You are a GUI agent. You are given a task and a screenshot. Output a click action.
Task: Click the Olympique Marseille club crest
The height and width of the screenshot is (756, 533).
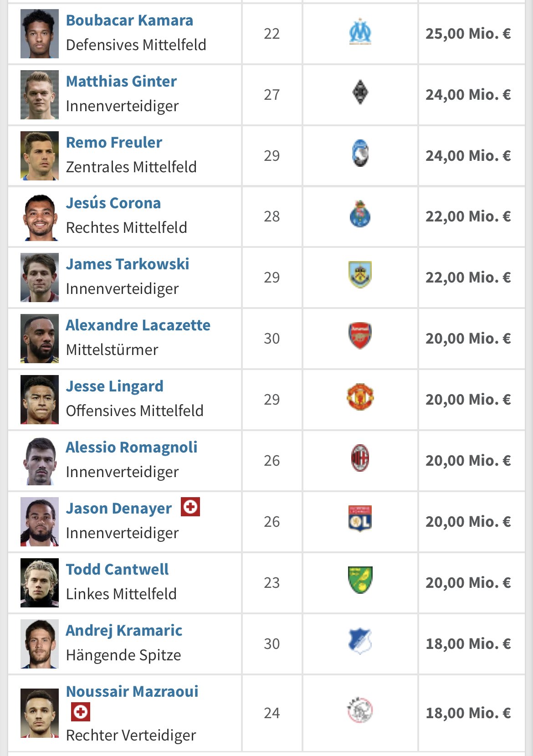(x=360, y=31)
